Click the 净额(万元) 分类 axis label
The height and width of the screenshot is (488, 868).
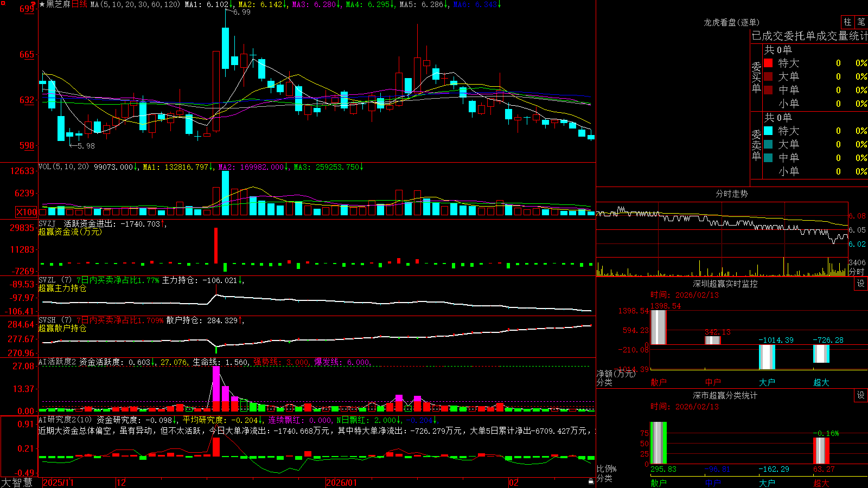click(615, 378)
